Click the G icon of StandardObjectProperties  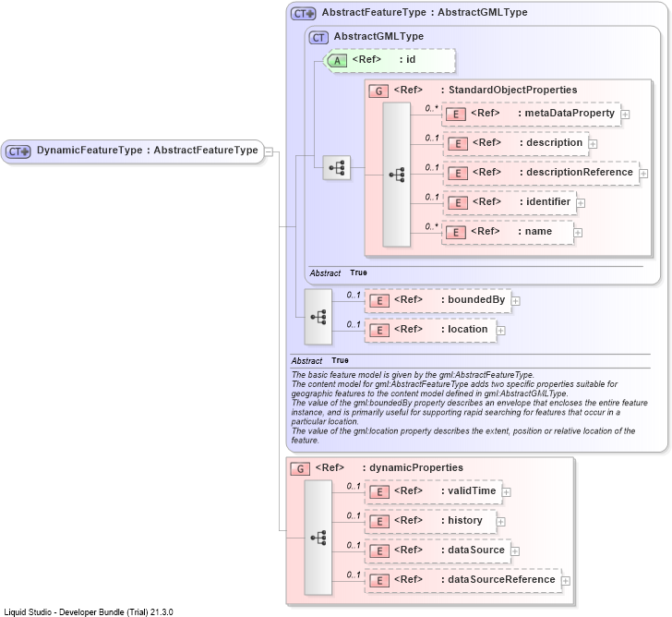[378, 91]
